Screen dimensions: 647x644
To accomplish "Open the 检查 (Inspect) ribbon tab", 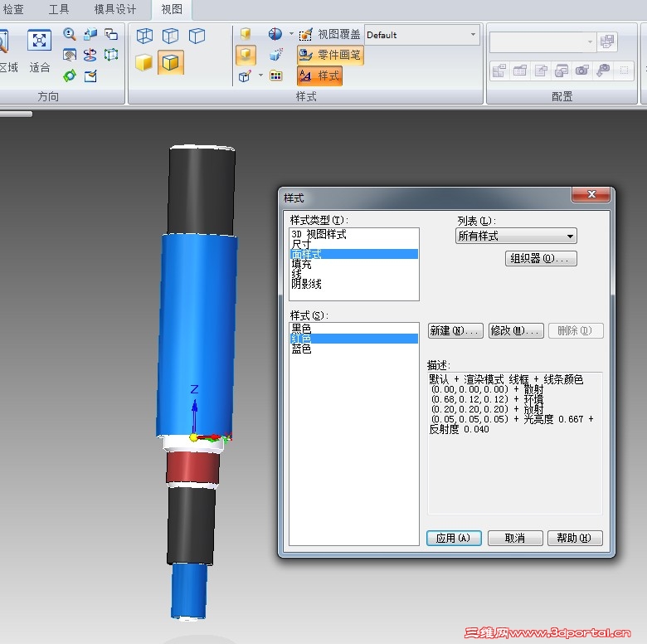I will [x=13, y=9].
